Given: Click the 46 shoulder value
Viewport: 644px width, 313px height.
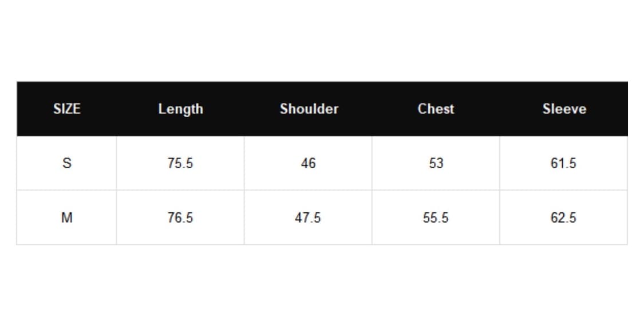Looking at the screenshot, I should 309,163.
